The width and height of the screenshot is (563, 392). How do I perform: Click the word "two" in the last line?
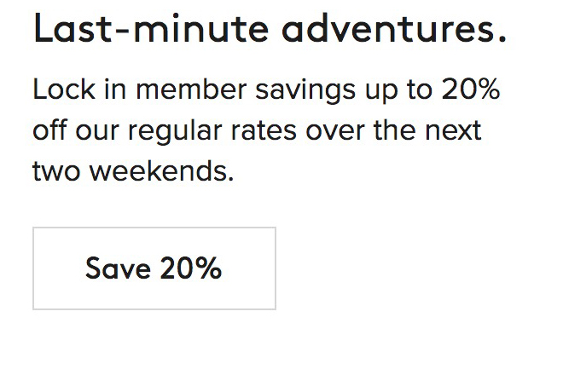point(56,171)
